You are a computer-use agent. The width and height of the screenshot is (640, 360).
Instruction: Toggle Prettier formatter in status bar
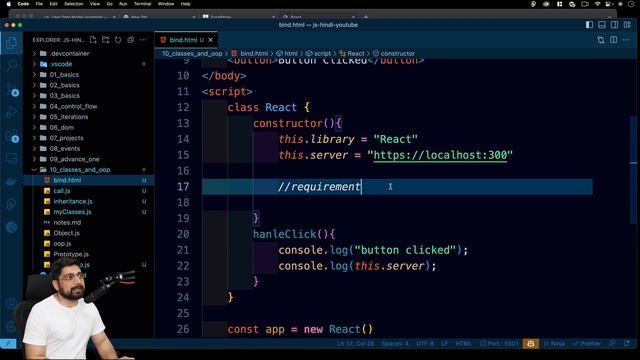[587, 344]
